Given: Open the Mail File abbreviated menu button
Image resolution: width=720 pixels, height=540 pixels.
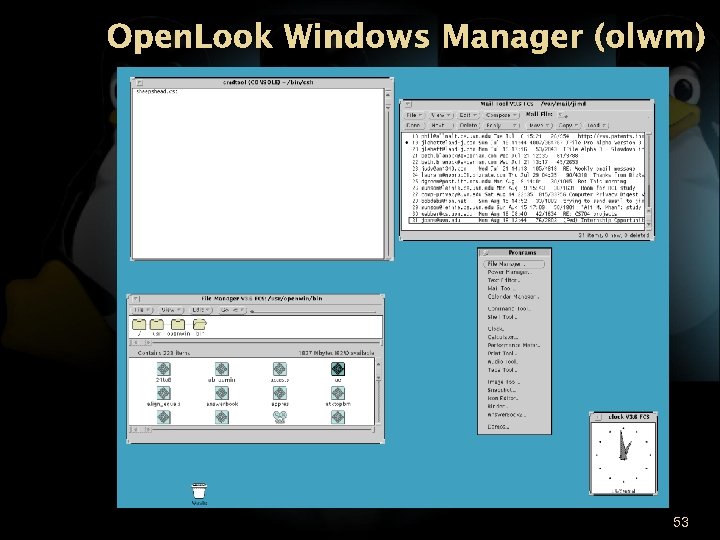Looking at the screenshot, I should click(x=562, y=115).
